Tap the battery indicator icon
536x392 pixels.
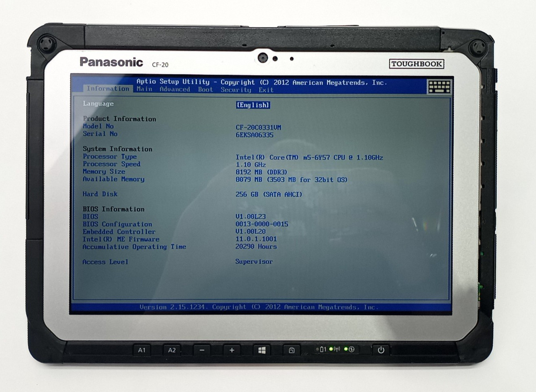click(322, 349)
